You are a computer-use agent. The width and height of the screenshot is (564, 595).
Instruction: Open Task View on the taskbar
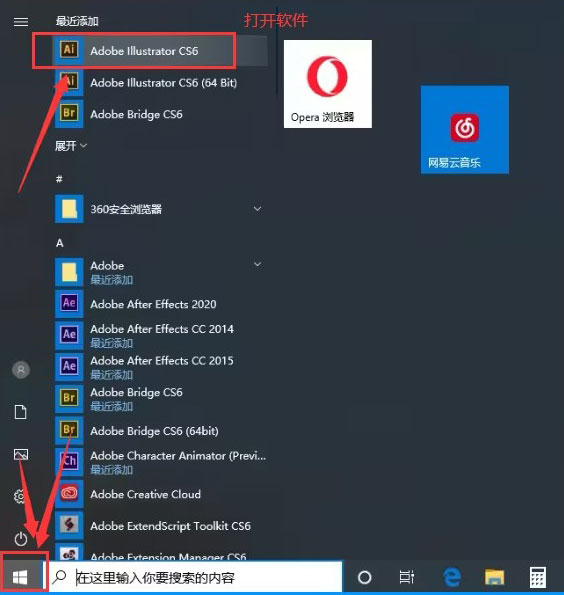tap(407, 577)
